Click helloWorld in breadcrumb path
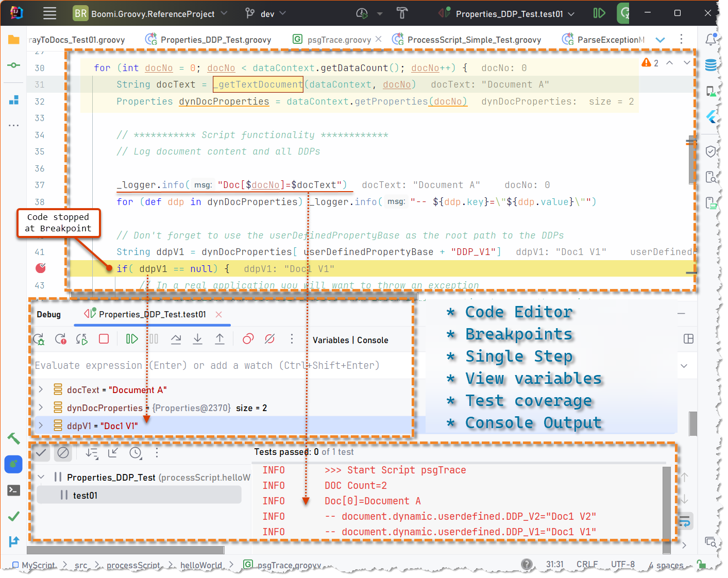The image size is (728, 578). (201, 565)
